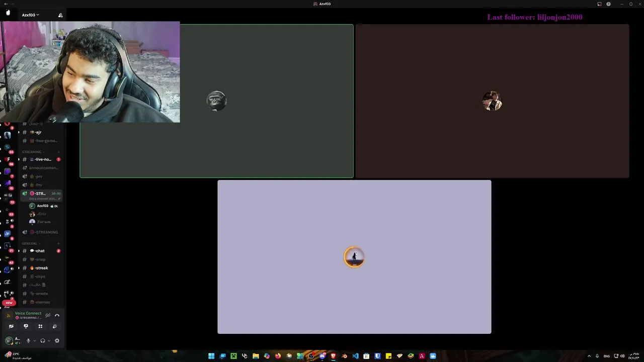
Task: Open File Explorer from taskbar
Action: coord(256,356)
